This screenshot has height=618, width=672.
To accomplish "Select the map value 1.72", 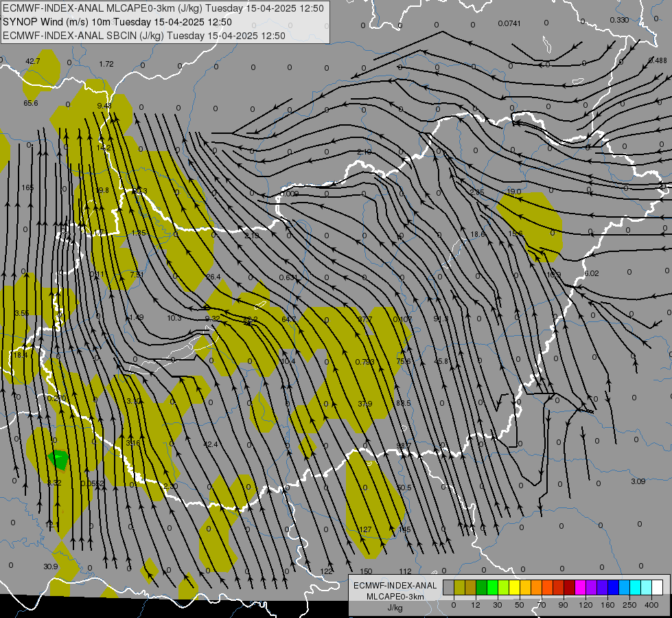I will [x=106, y=64].
